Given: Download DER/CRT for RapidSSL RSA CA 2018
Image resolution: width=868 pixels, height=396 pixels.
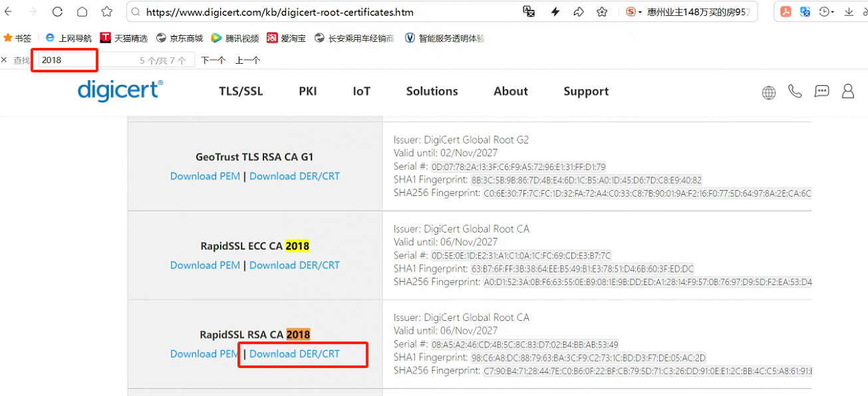Looking at the screenshot, I should coord(295,353).
